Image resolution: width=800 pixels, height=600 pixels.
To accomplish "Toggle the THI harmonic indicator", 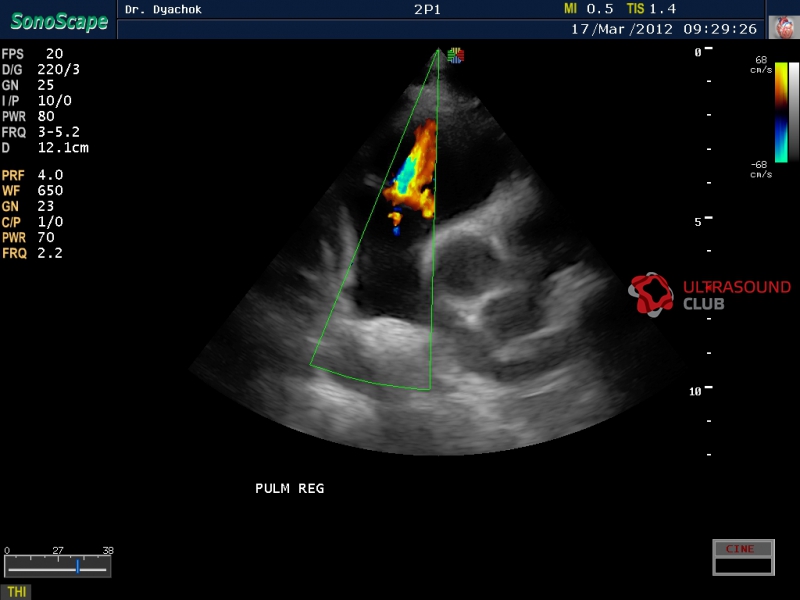I will pyautogui.click(x=16, y=592).
